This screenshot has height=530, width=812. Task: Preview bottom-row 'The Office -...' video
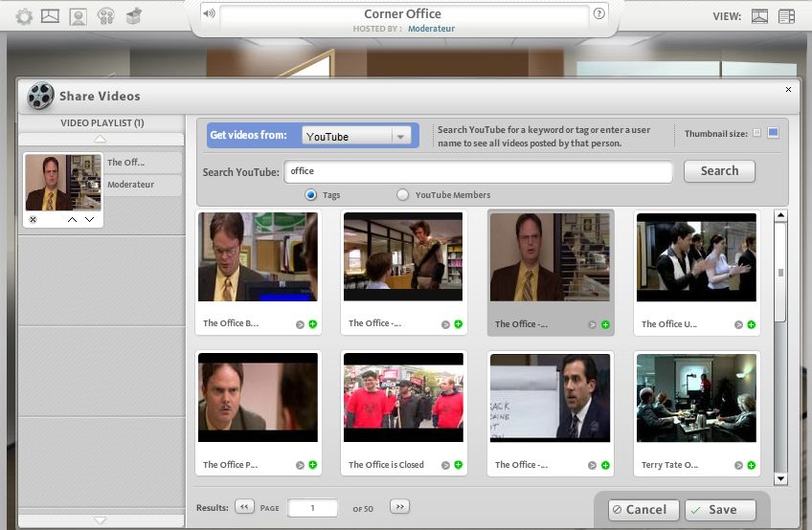click(x=593, y=465)
